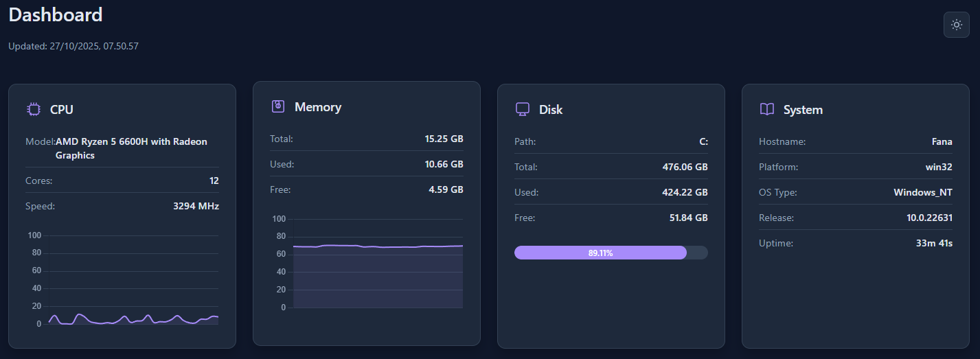Click the Hostname value Fana

(x=942, y=141)
